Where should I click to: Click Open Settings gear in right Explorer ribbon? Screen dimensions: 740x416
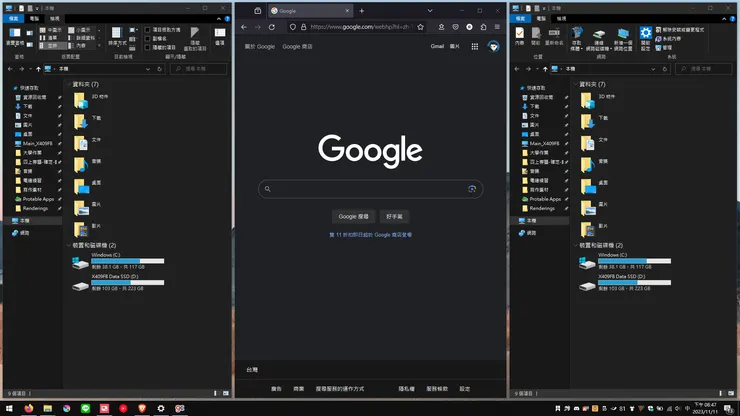[645, 39]
